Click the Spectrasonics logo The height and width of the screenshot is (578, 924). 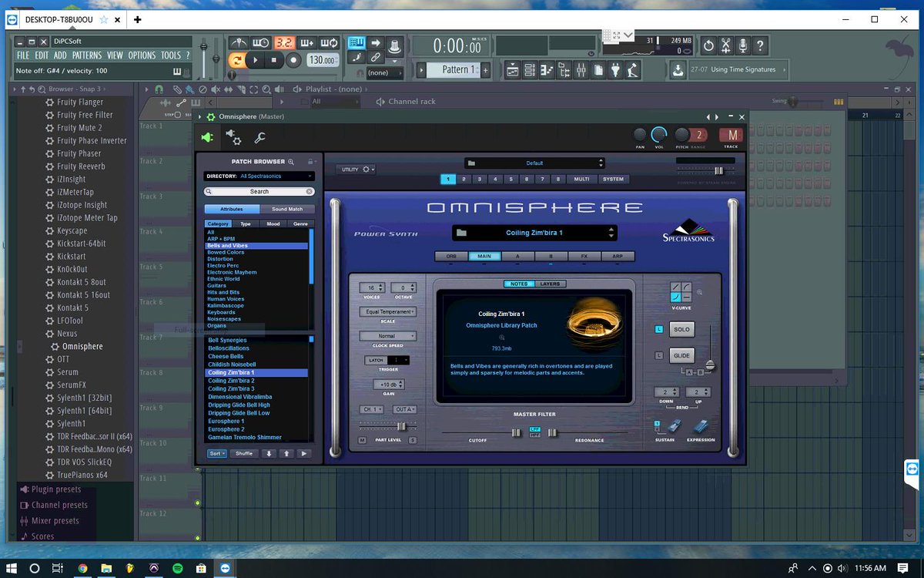point(689,230)
